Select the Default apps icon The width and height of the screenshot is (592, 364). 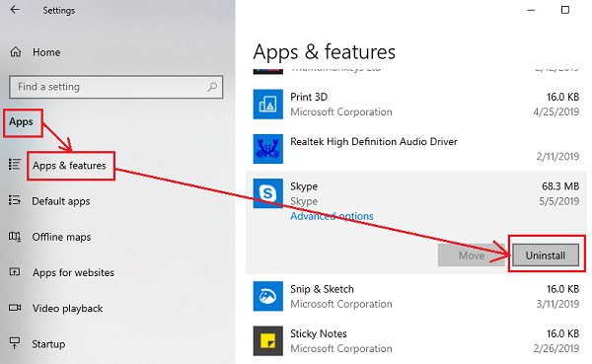15,200
